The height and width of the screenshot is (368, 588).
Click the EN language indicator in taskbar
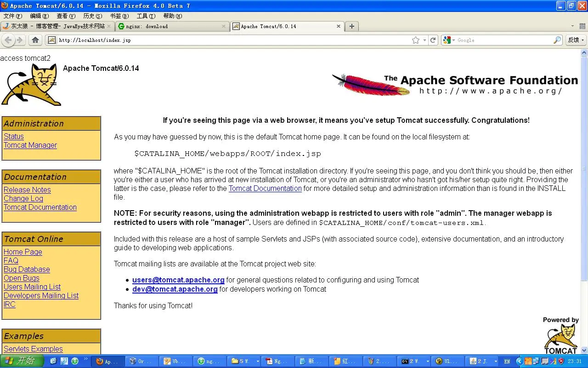tap(507, 362)
